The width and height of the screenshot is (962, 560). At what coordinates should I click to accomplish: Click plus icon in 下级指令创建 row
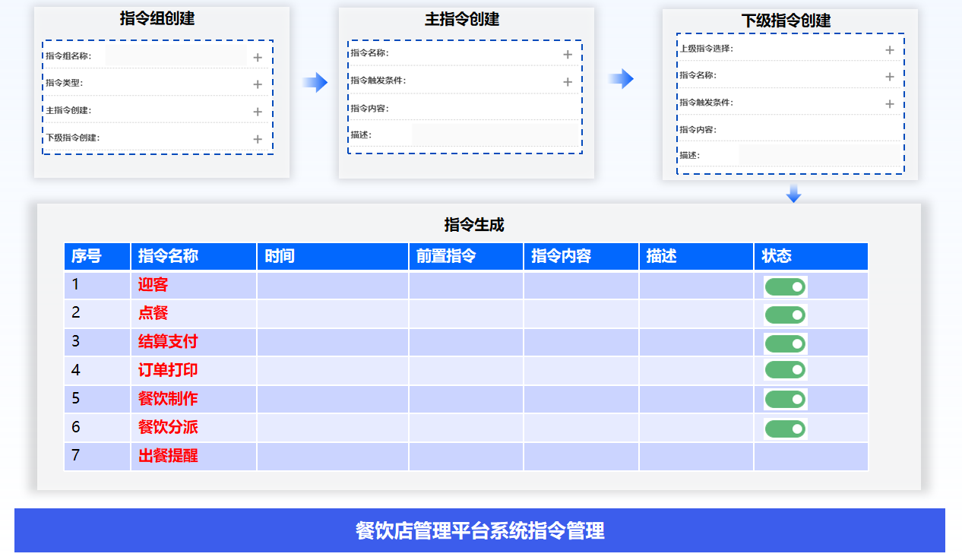click(x=258, y=139)
